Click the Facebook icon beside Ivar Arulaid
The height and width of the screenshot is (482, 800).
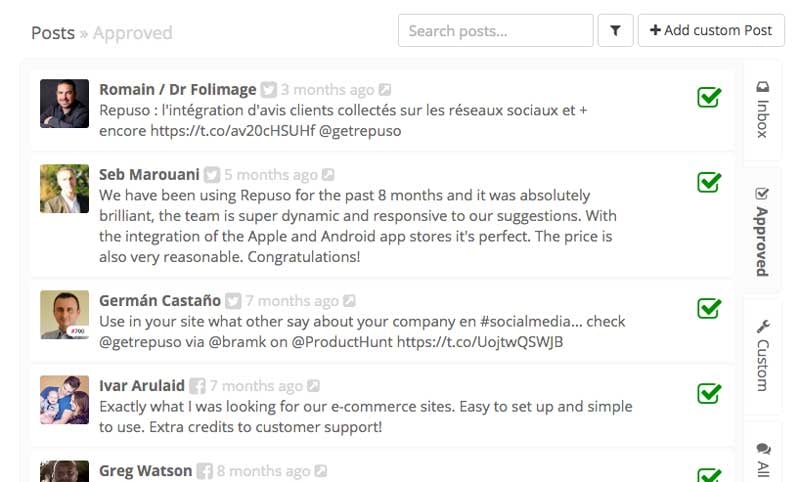(197, 386)
